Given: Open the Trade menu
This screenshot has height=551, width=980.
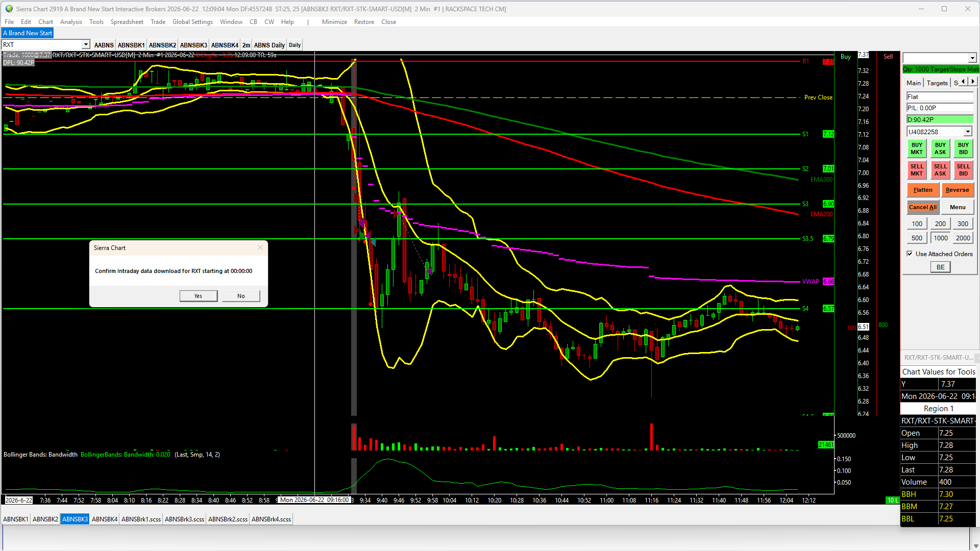Looking at the screenshot, I should (158, 22).
